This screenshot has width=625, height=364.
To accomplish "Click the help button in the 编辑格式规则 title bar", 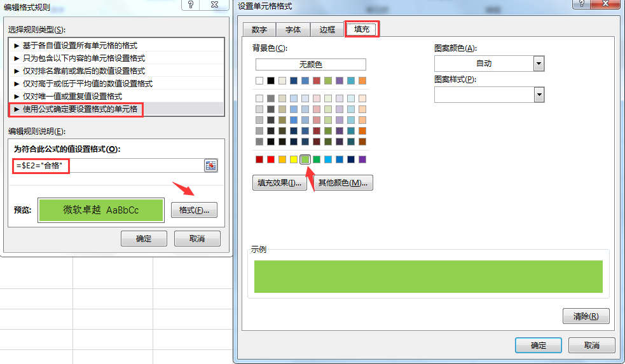I will pos(191,4).
